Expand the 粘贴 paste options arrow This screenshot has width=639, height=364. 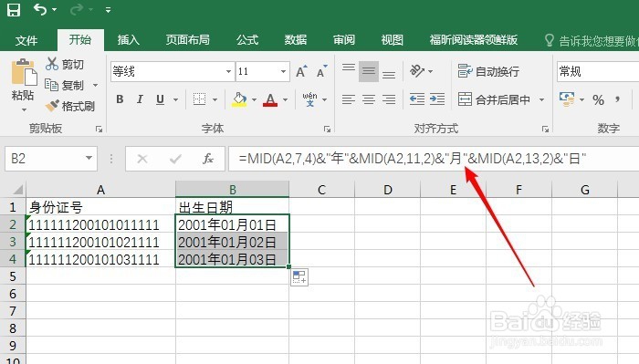23,109
